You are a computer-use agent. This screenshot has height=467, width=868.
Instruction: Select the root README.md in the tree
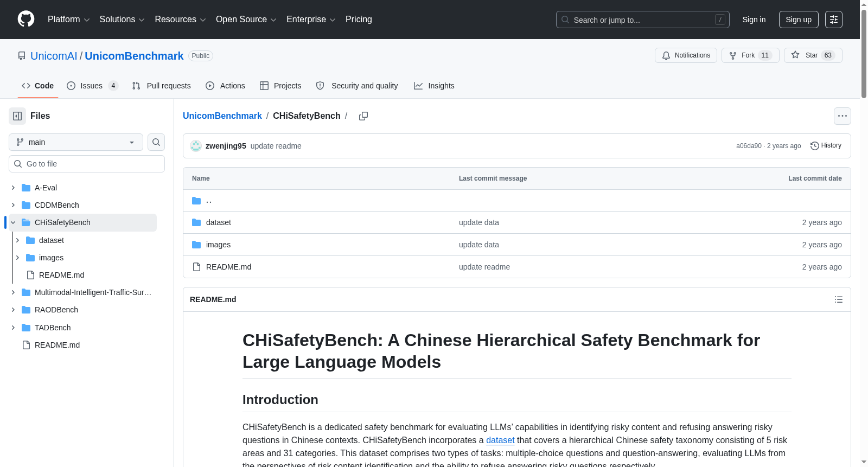coord(57,345)
